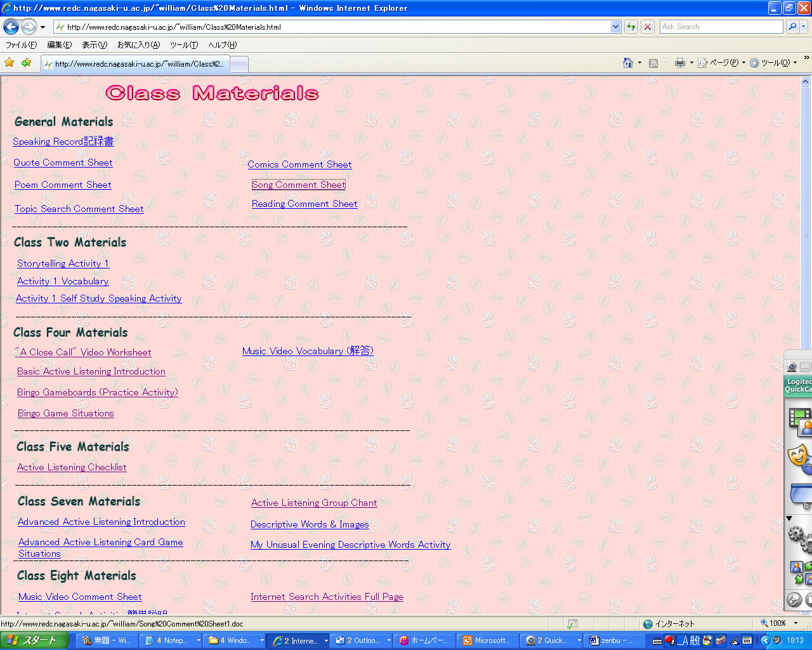The image size is (812, 650).
Task: Open the 表示(V) menu
Action: click(x=94, y=45)
